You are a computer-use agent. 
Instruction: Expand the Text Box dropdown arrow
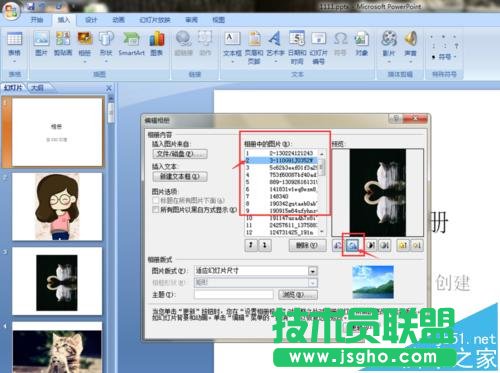[x=232, y=61]
